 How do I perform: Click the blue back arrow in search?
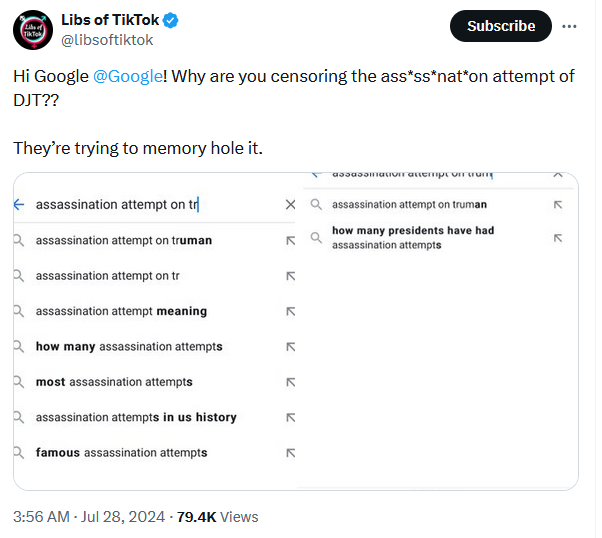19,205
